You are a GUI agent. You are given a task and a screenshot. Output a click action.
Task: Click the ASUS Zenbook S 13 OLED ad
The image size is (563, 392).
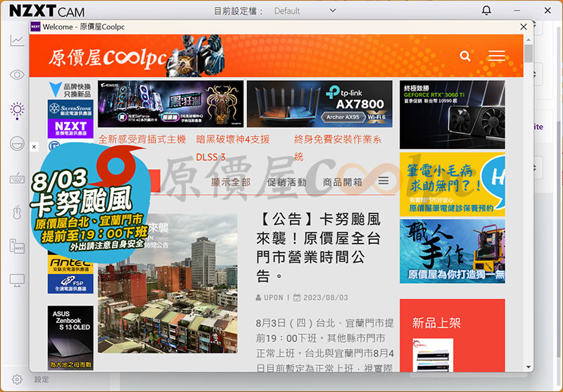pyautogui.click(x=70, y=338)
